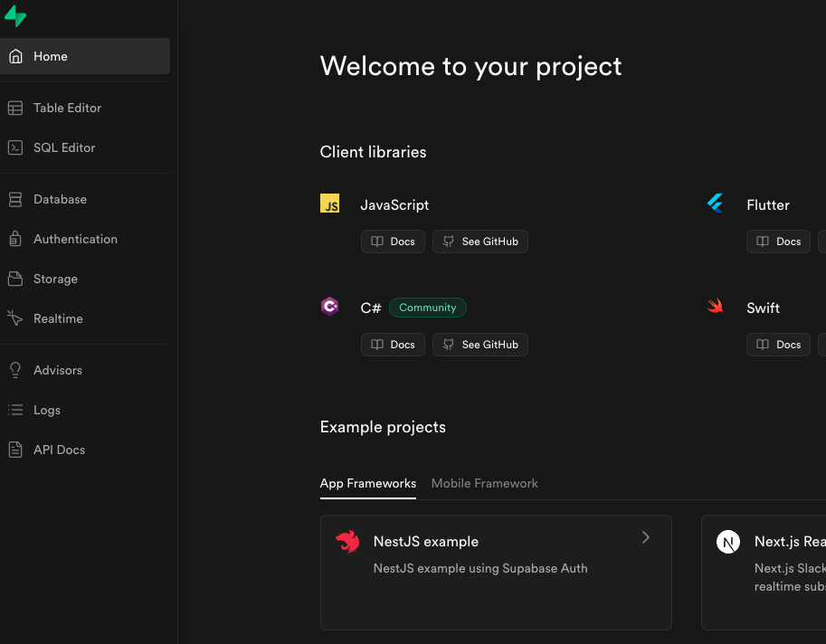Select the App Frameworks tab

point(367,483)
